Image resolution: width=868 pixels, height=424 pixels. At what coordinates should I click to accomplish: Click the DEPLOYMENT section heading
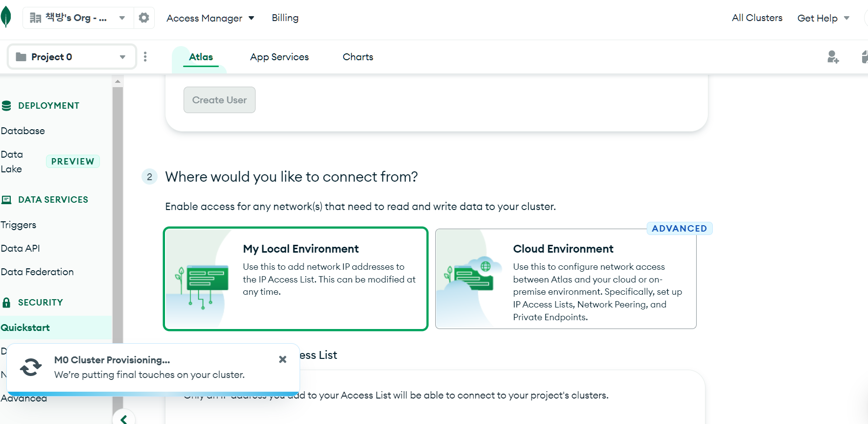[48, 106]
